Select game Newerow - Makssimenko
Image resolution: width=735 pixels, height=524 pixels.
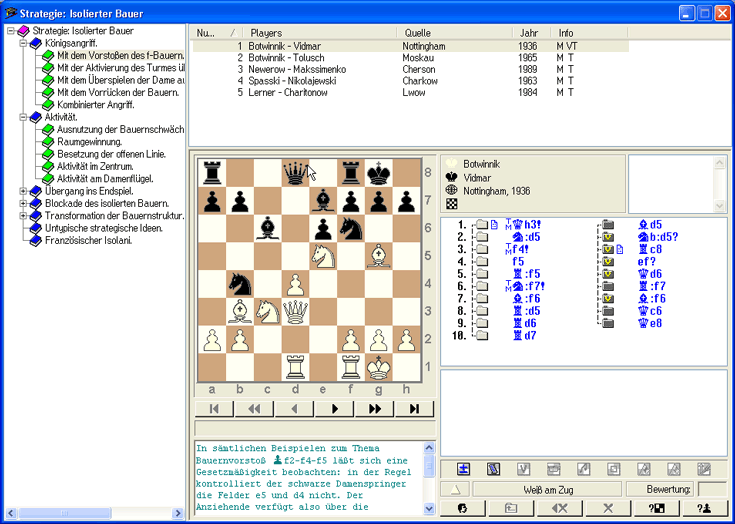(410, 69)
